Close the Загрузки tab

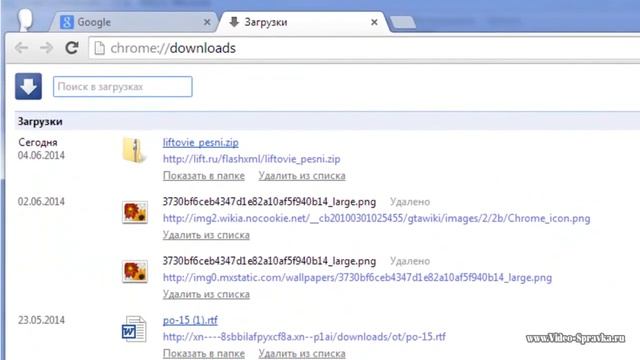(x=374, y=22)
